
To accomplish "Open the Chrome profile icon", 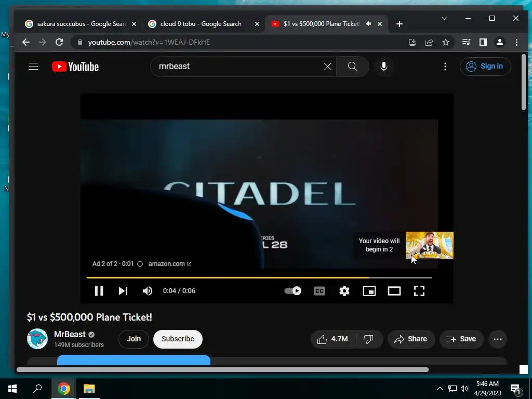I will click(x=500, y=42).
